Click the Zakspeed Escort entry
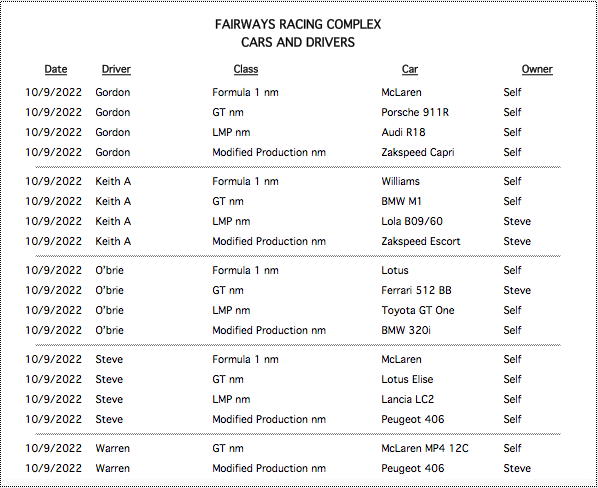This screenshot has height=488, width=598. pos(421,241)
